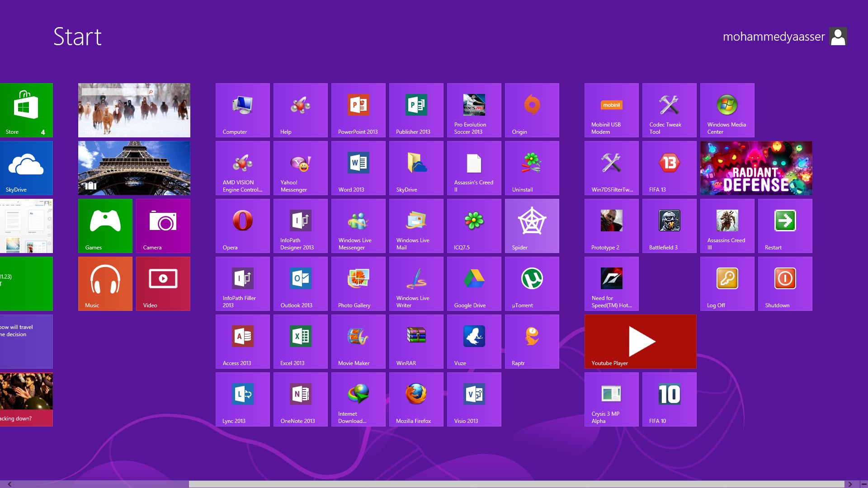Viewport: 868px width, 488px height.
Task: Open InfoPath Filler 2013
Action: (x=243, y=284)
